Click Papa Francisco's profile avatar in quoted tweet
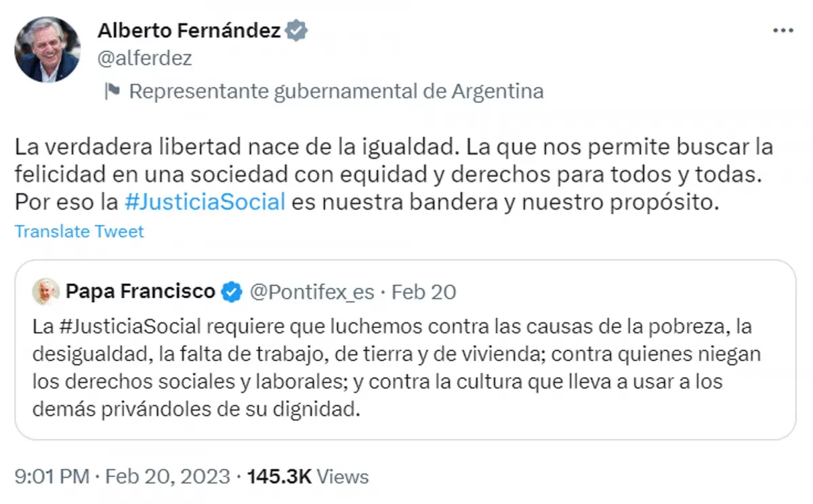 45,291
